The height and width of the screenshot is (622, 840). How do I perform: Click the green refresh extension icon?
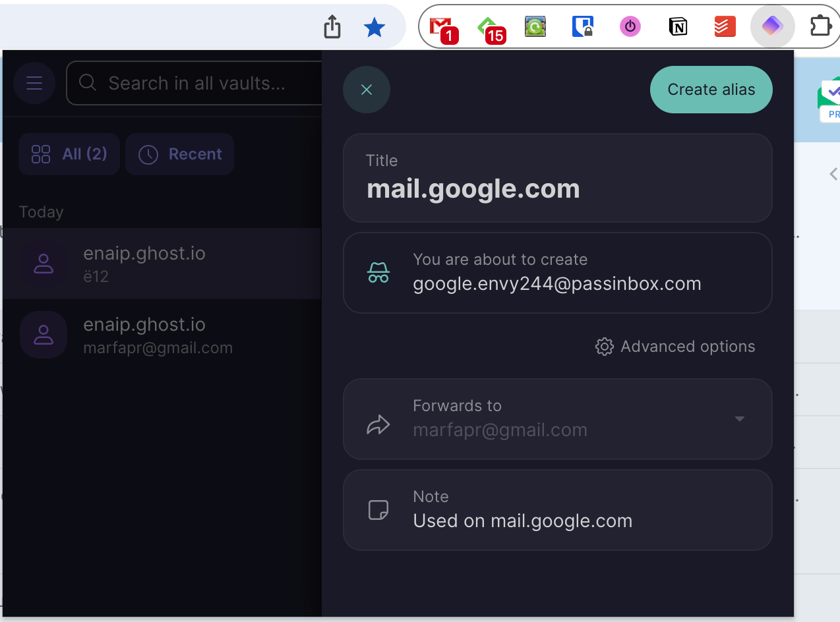coord(535,26)
